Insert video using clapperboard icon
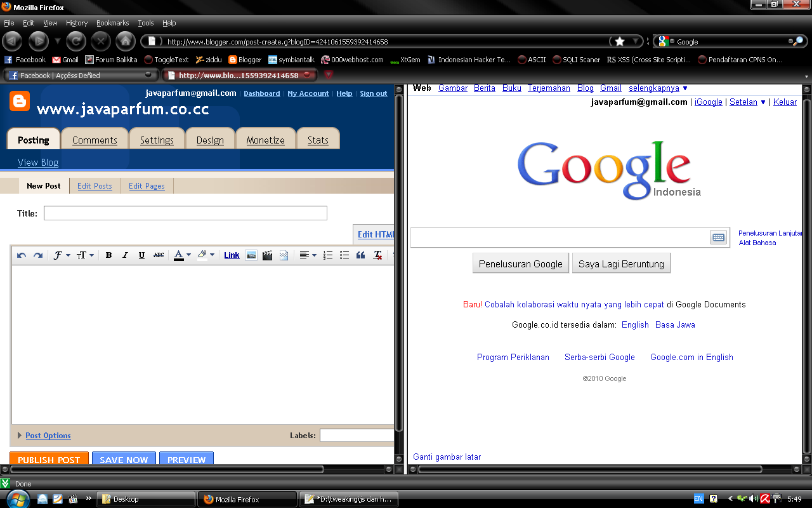 point(268,255)
